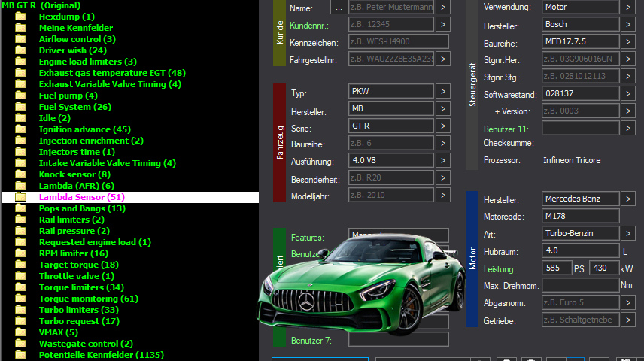
Task: Open the Modelljahr selection arrow
Action: coord(443,195)
